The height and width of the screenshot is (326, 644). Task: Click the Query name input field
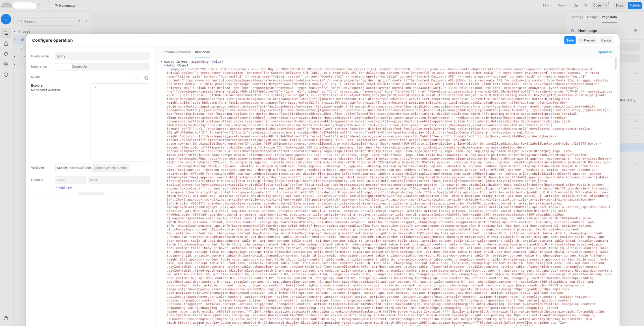(102, 56)
